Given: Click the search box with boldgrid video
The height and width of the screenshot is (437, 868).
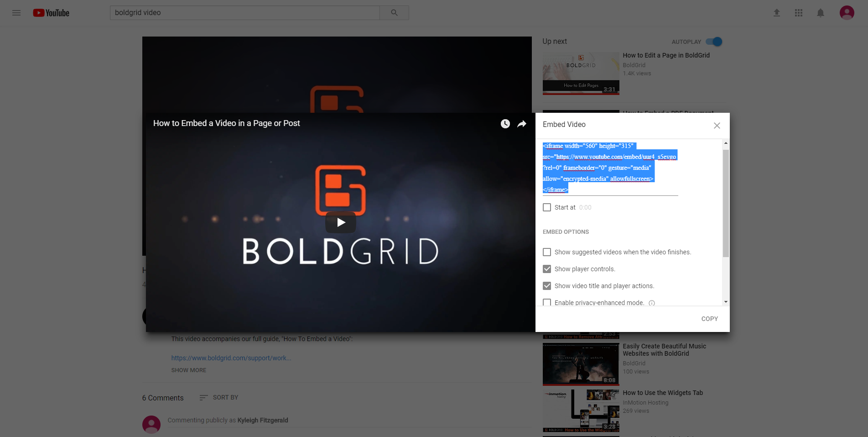Looking at the screenshot, I should (x=244, y=13).
